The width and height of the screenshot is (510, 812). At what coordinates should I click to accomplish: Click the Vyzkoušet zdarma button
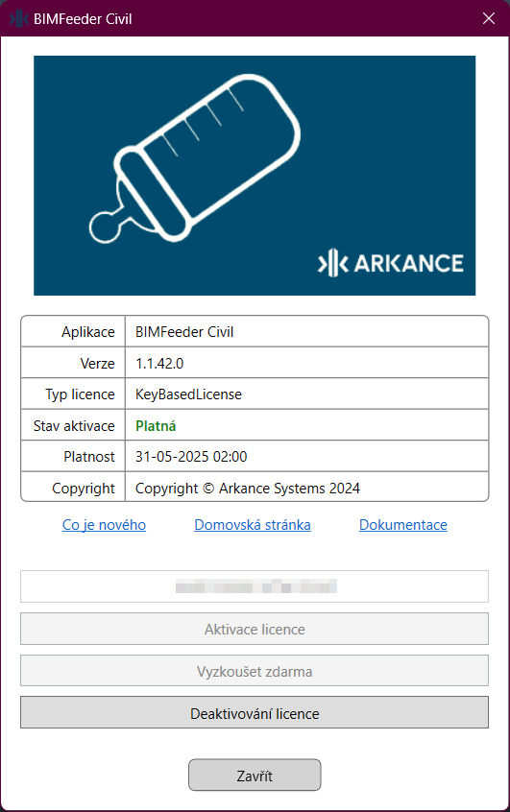coord(255,671)
